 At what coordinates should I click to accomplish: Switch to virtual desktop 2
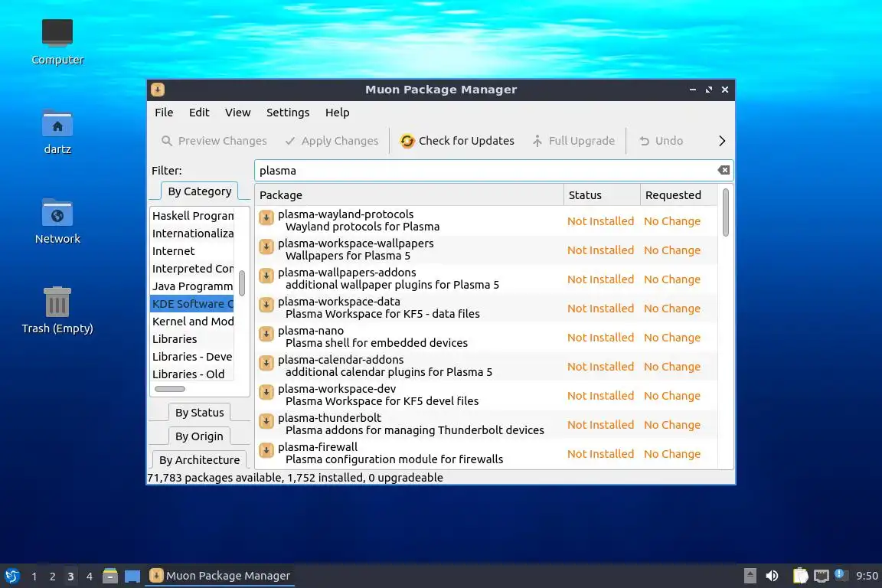pos(52,577)
